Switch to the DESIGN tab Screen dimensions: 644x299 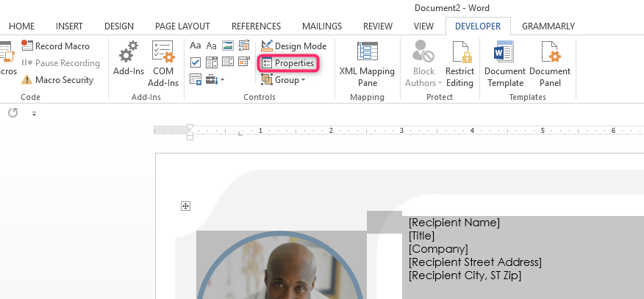click(x=119, y=26)
